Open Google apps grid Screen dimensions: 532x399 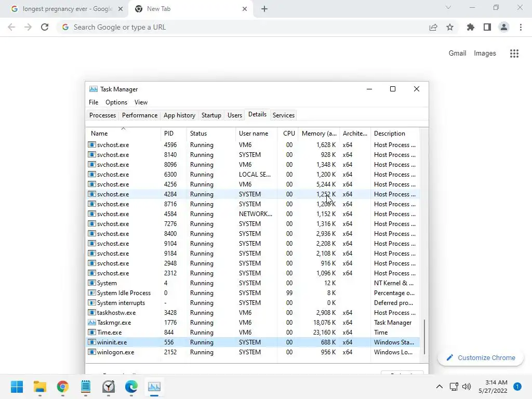point(514,54)
